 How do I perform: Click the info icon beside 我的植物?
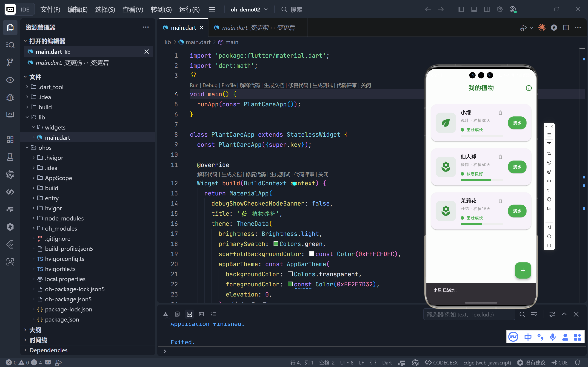pyautogui.click(x=528, y=88)
